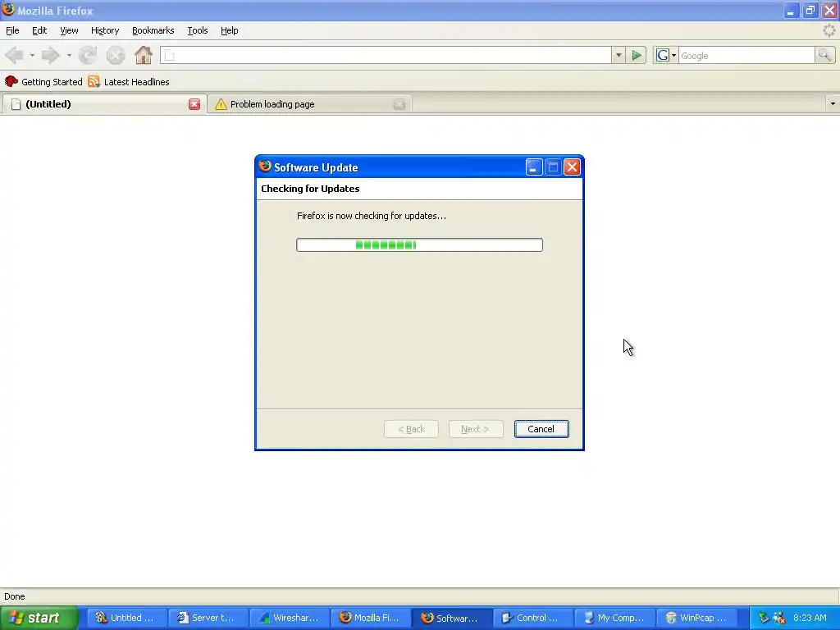Close the (Untitled) tab
840x630 pixels.
click(x=194, y=104)
